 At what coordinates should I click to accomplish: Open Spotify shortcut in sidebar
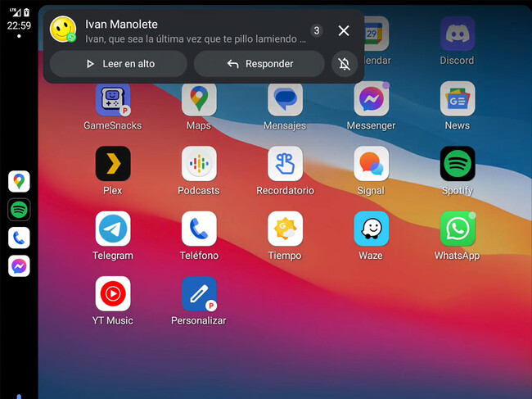point(19,210)
